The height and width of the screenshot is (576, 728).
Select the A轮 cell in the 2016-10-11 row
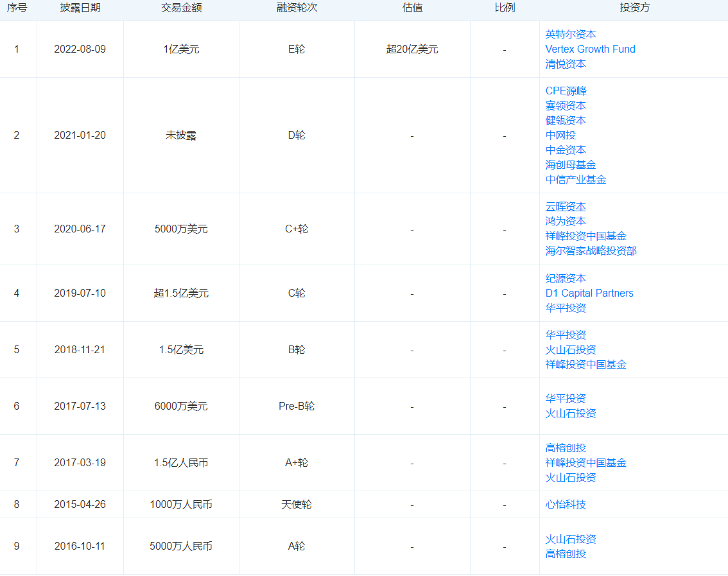[x=297, y=546]
